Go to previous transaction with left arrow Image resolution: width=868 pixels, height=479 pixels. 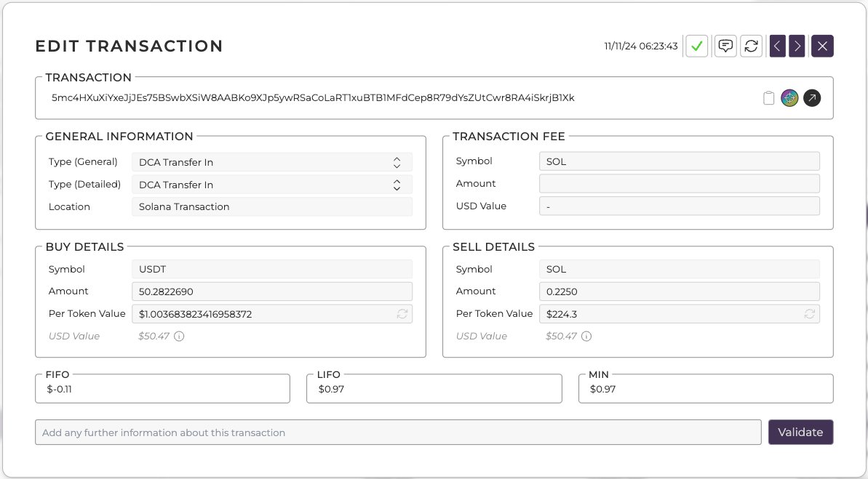pyautogui.click(x=777, y=46)
